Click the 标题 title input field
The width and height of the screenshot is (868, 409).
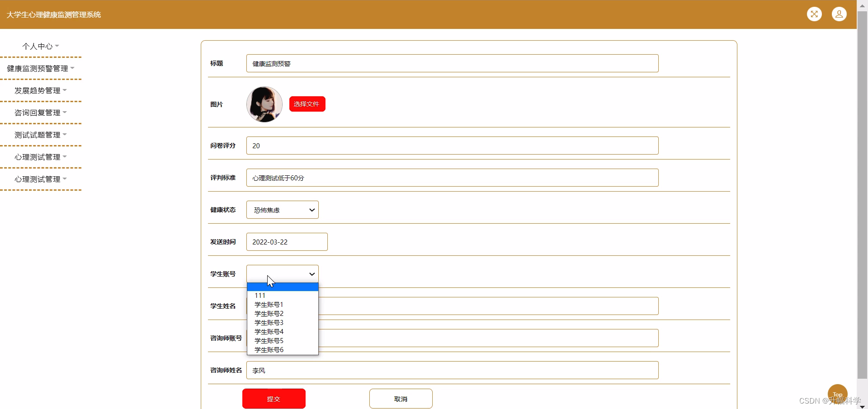point(452,63)
